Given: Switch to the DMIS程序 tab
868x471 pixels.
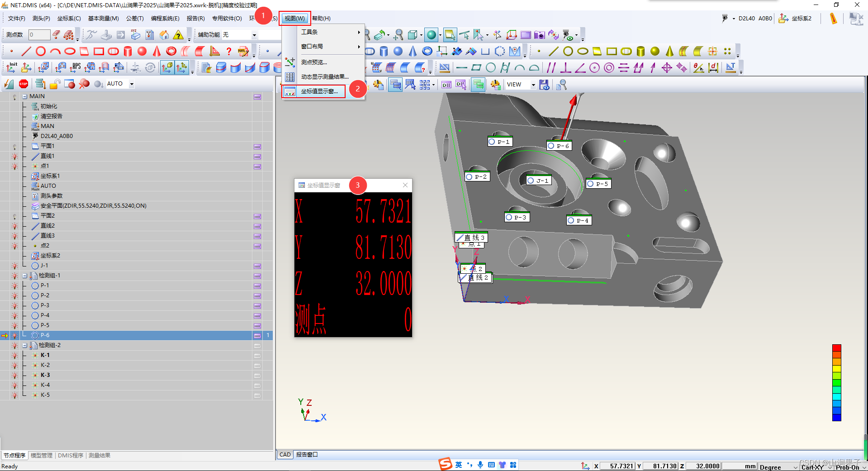Looking at the screenshot, I should tap(71, 455).
